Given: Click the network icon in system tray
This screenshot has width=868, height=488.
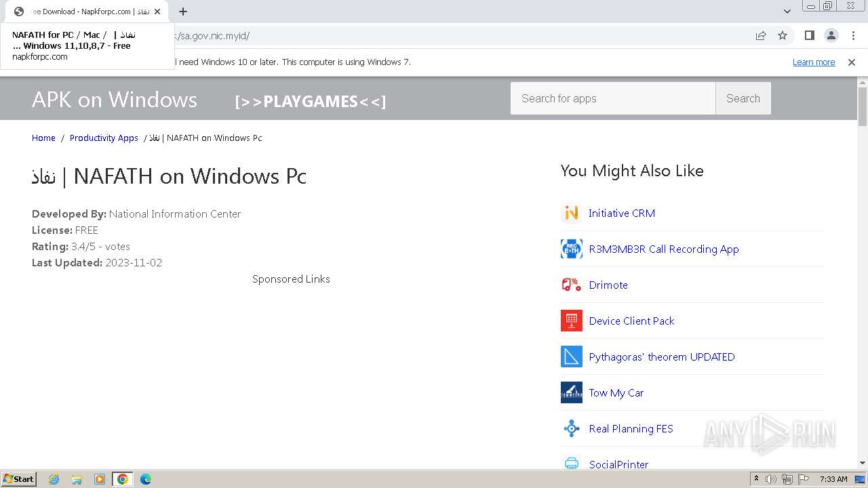Looking at the screenshot, I should click(787, 479).
